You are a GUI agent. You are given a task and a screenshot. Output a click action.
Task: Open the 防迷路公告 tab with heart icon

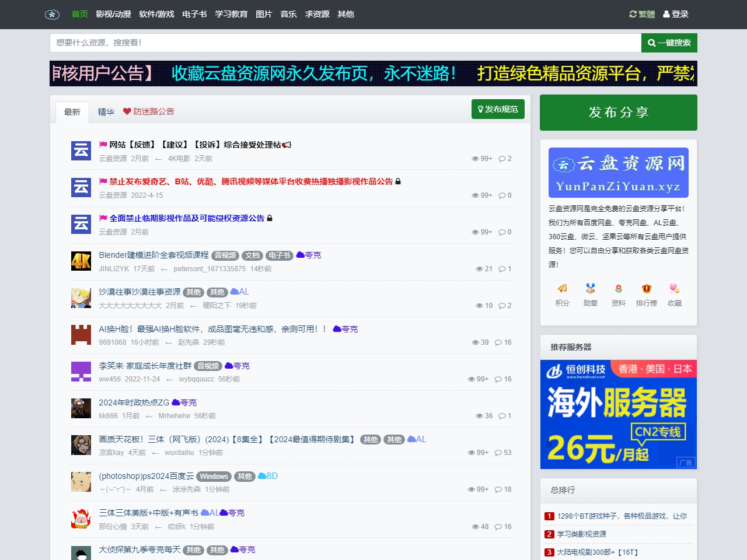pos(149,111)
